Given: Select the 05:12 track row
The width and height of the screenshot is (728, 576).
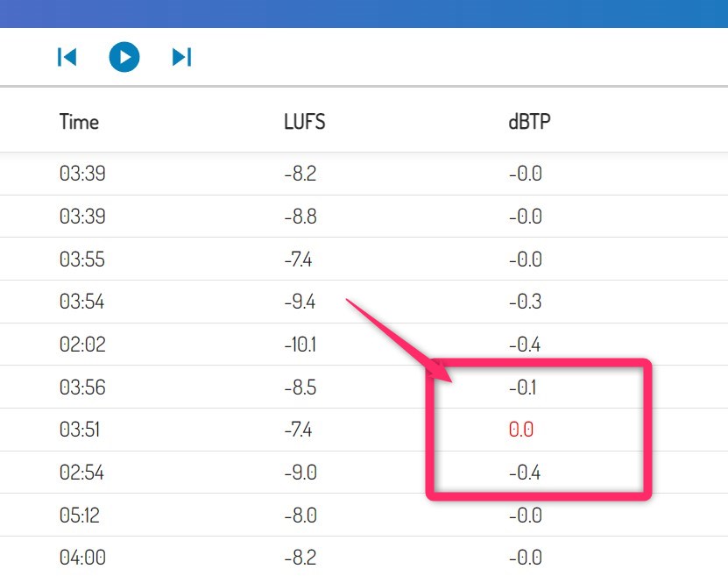Looking at the screenshot, I should click(x=82, y=516).
